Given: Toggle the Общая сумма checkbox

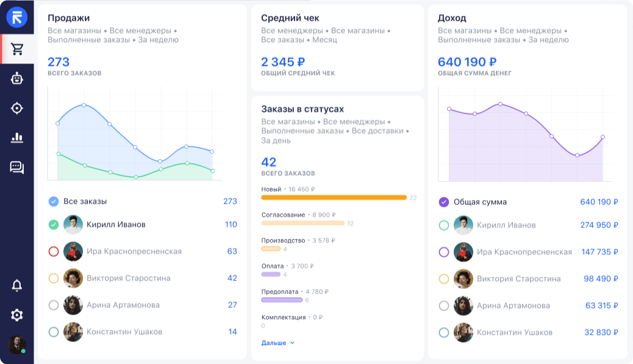Looking at the screenshot, I should pyautogui.click(x=444, y=202).
